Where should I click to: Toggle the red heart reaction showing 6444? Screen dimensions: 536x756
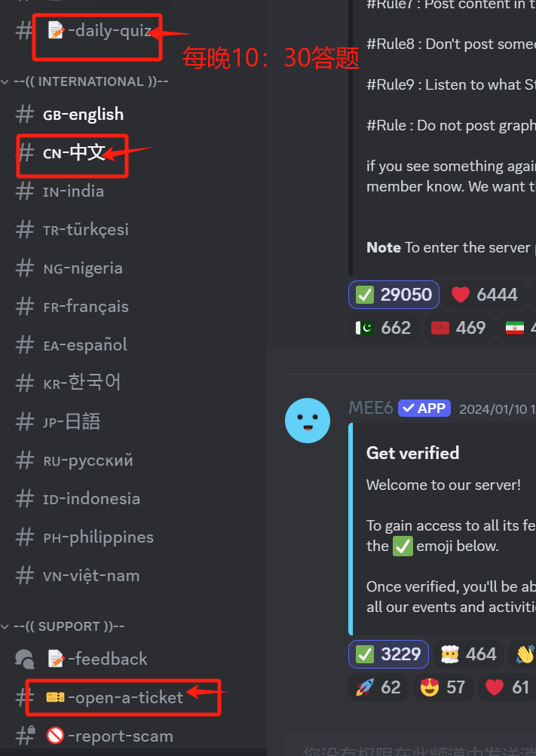click(x=484, y=295)
